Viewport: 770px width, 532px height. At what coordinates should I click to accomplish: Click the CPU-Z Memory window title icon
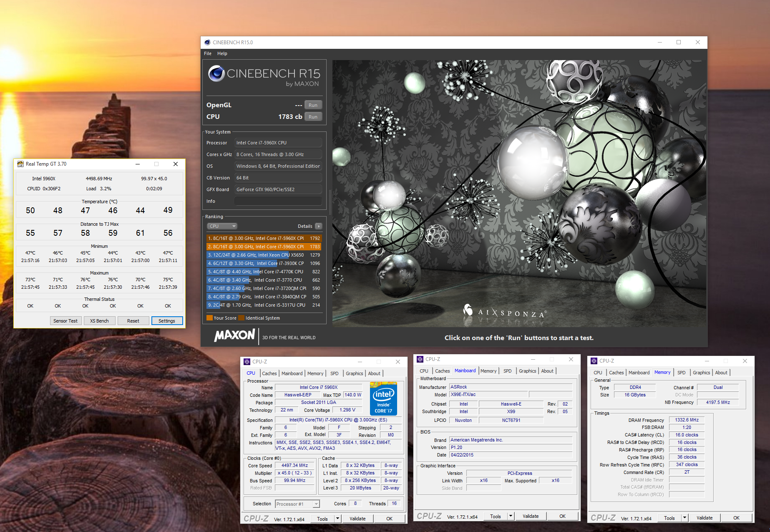[594, 361]
